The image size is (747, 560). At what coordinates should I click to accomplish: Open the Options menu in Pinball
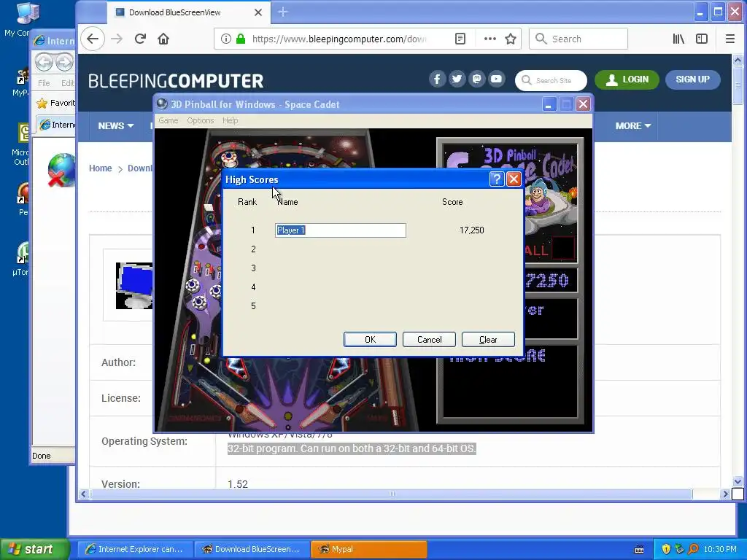click(x=200, y=120)
